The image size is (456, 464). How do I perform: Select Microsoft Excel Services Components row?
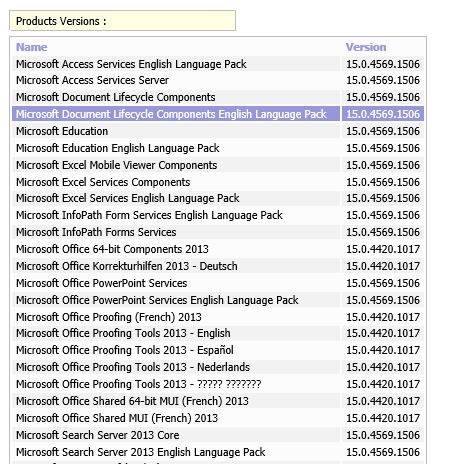[x=218, y=182]
